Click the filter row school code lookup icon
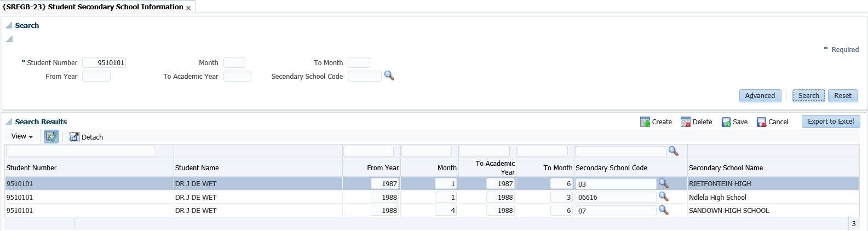The height and width of the screenshot is (231, 868). [x=674, y=151]
